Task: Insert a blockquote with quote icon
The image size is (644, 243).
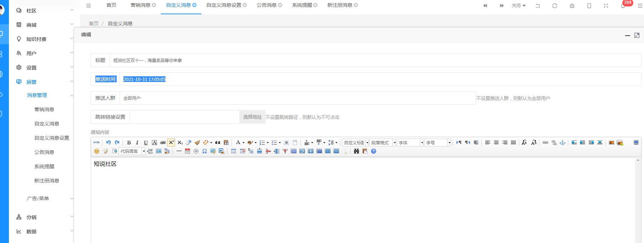Action: tap(218, 143)
